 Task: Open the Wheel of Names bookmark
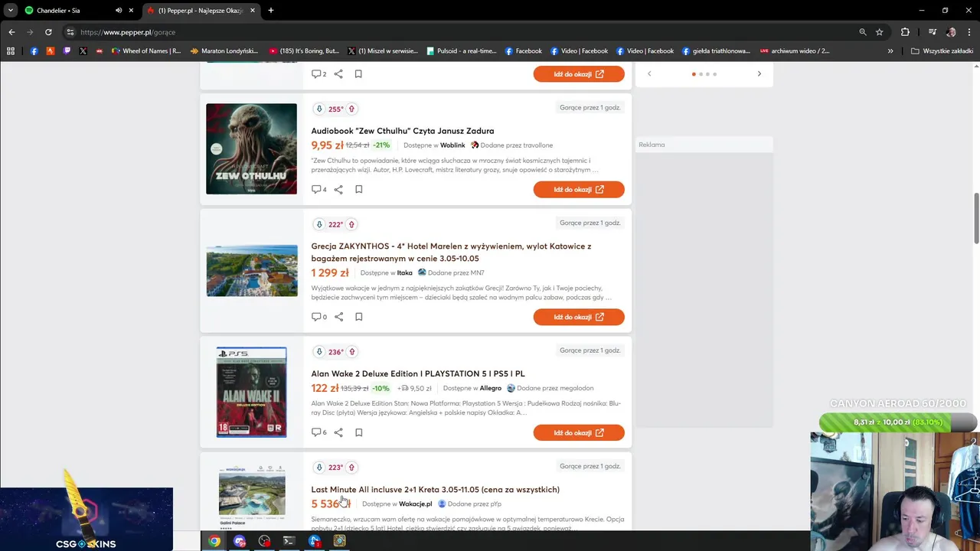(146, 51)
